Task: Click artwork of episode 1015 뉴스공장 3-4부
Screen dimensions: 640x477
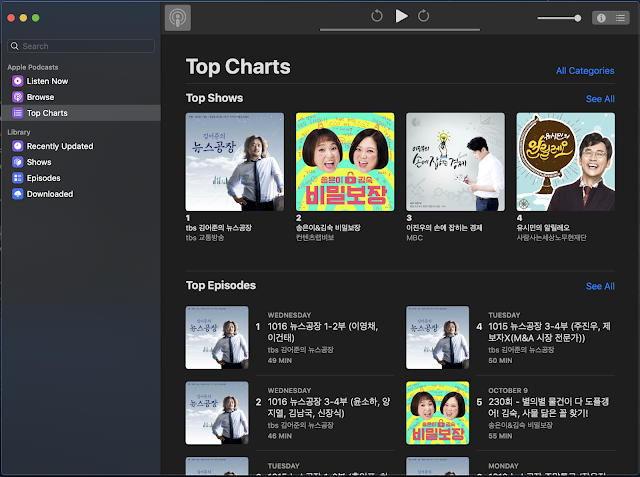Action: click(438, 337)
